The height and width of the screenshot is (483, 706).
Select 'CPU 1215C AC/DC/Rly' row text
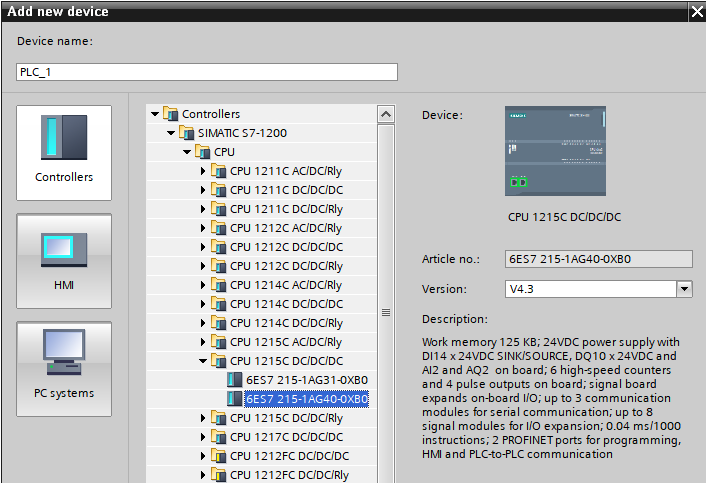[286, 342]
